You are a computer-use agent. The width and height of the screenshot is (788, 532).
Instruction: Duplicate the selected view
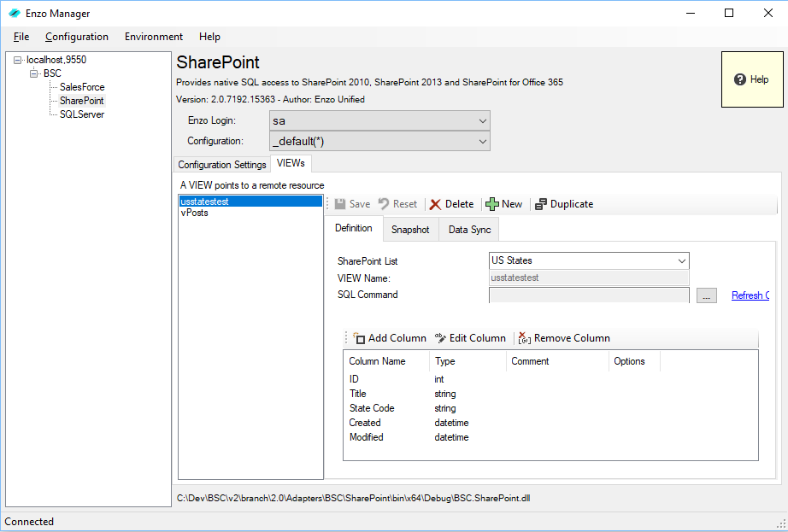tap(540, 204)
